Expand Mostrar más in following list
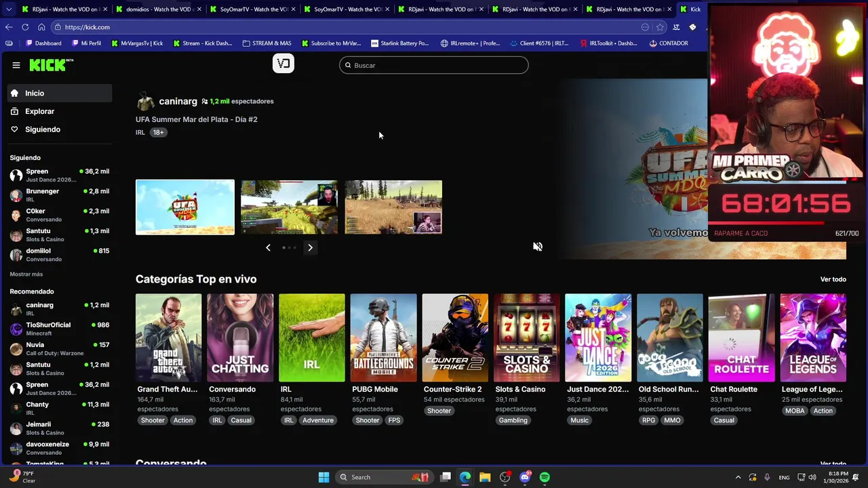Screen dimensions: 868x488 point(26,274)
